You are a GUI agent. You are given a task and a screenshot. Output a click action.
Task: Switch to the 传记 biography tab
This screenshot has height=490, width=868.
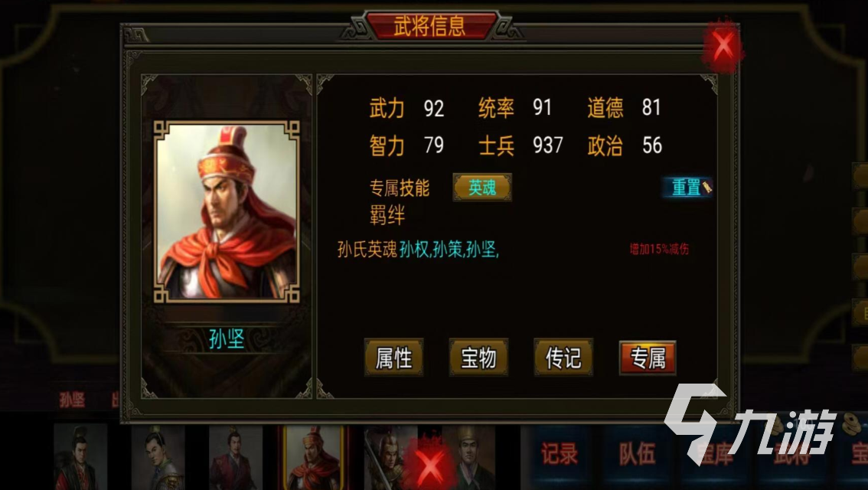(x=563, y=357)
